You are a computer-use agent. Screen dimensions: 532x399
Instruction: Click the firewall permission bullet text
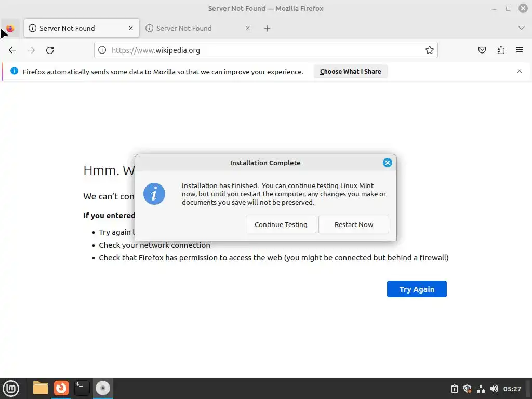click(x=273, y=258)
